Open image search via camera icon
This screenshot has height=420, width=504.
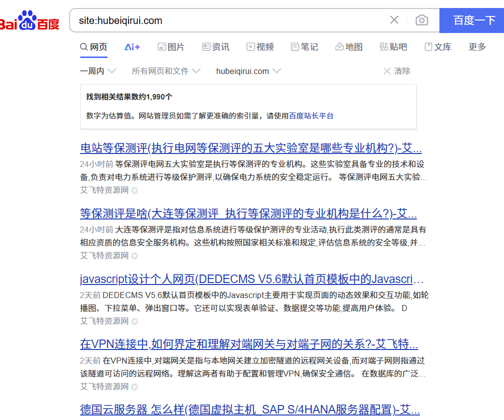(x=422, y=20)
